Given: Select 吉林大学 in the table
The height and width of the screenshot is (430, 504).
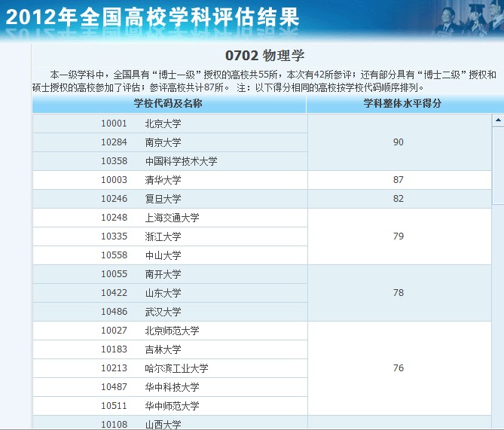Looking at the screenshot, I should tap(163, 349).
